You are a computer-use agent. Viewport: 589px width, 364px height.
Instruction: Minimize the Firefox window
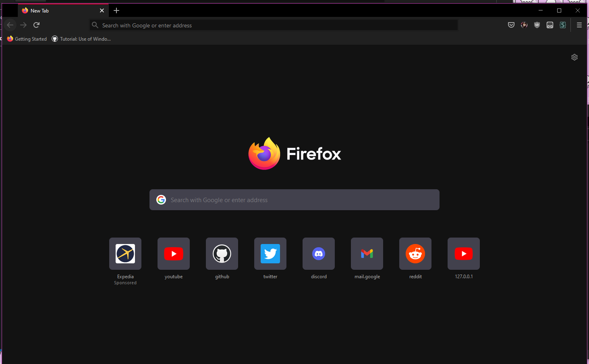pos(541,10)
